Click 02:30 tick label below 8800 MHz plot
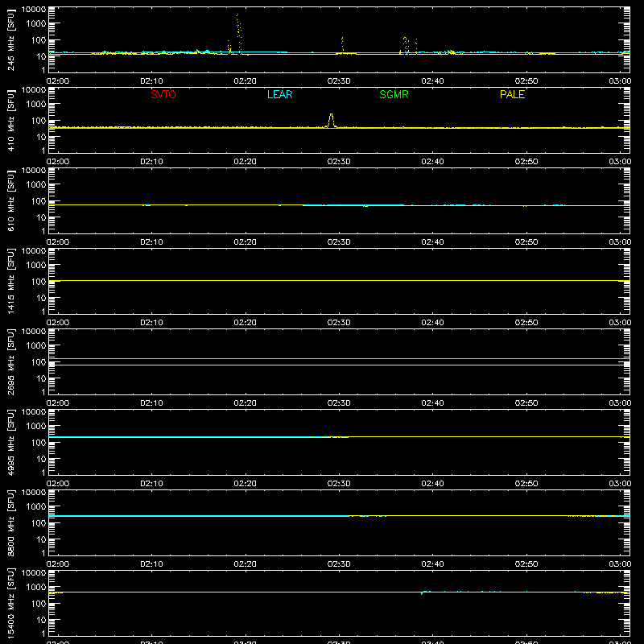The height and width of the screenshot is (644, 644). (x=339, y=564)
